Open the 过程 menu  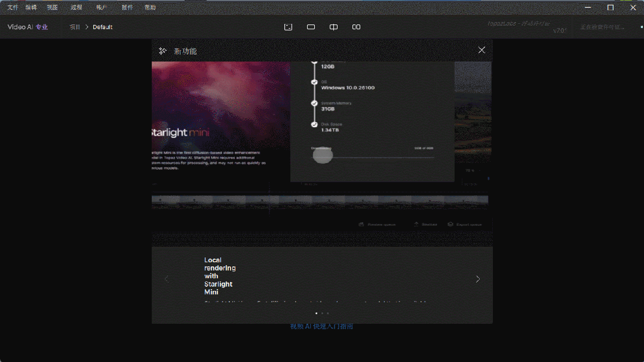76,7
